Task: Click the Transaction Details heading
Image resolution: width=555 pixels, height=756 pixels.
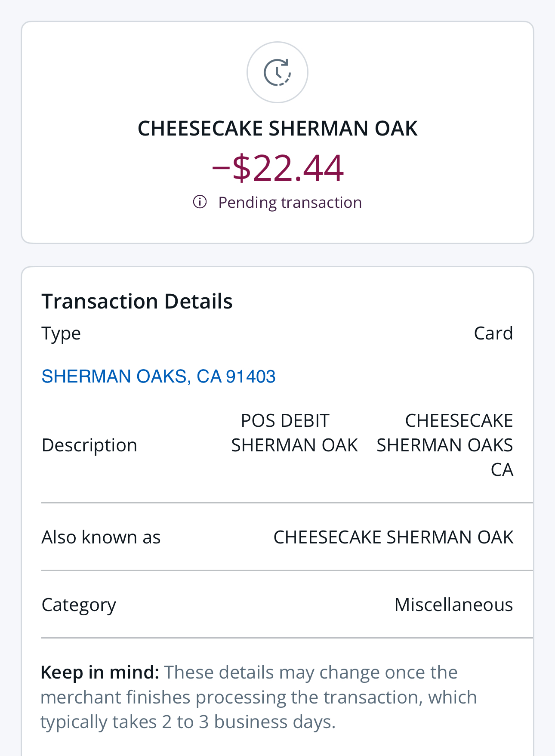Action: [137, 301]
